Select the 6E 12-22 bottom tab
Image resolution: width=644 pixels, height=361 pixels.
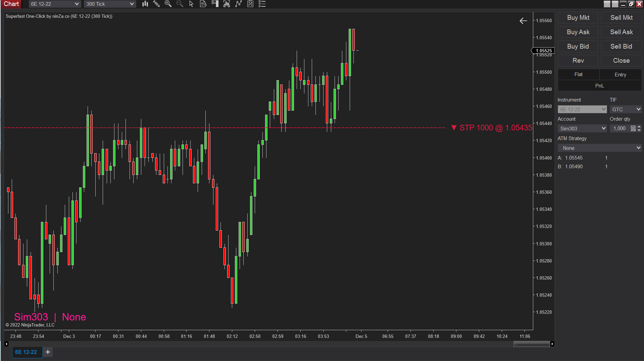[x=27, y=352]
